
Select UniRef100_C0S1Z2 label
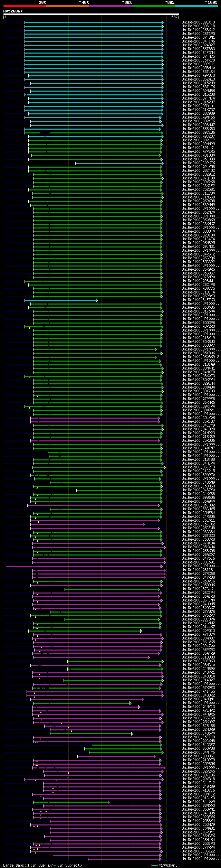[198, 851]
